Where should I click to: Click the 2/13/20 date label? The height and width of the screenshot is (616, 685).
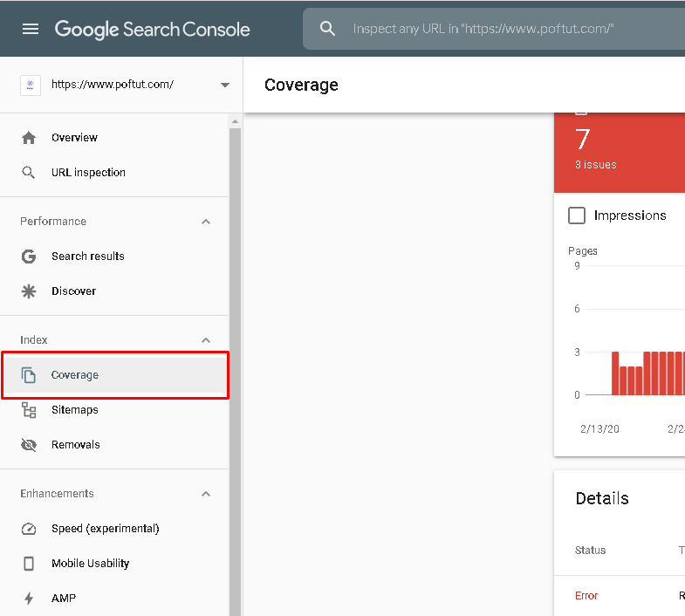click(599, 429)
